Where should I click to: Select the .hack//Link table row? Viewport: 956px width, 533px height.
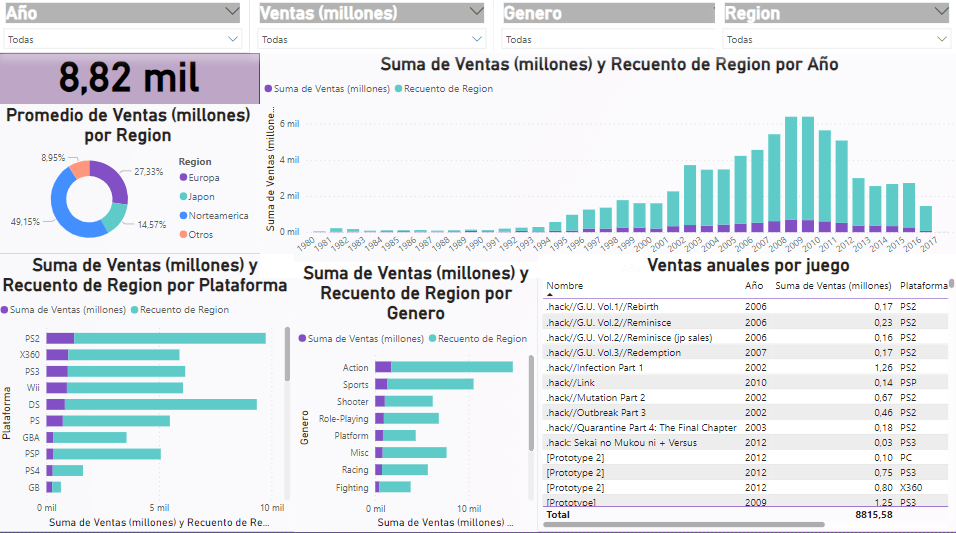tap(640, 382)
